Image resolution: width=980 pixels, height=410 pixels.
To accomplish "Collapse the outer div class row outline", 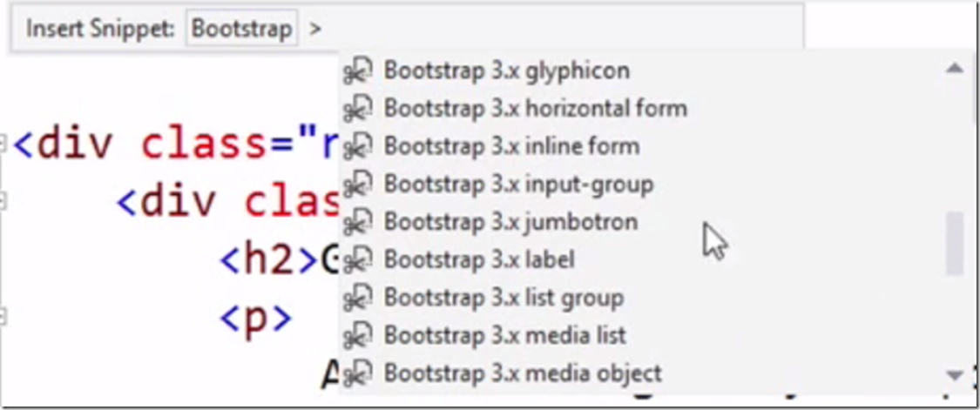I will (3, 145).
